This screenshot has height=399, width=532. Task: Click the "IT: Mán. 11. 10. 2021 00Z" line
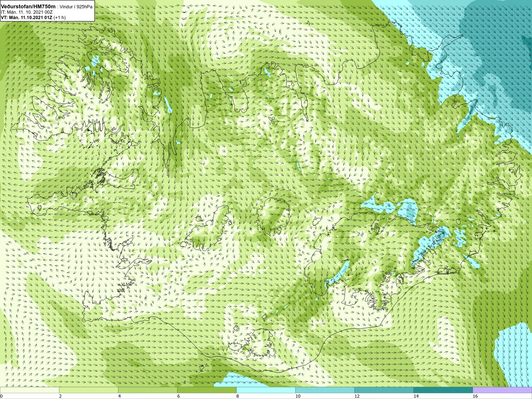[27, 12]
